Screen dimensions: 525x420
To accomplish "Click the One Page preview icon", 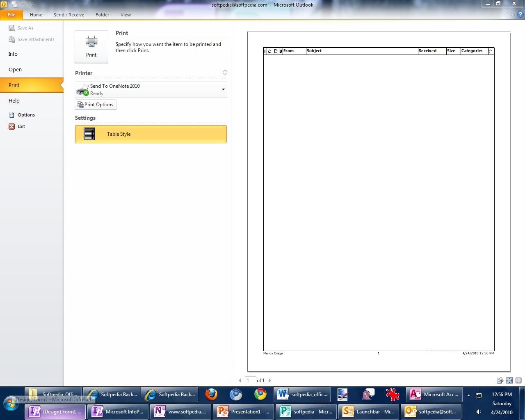I will click(509, 381).
